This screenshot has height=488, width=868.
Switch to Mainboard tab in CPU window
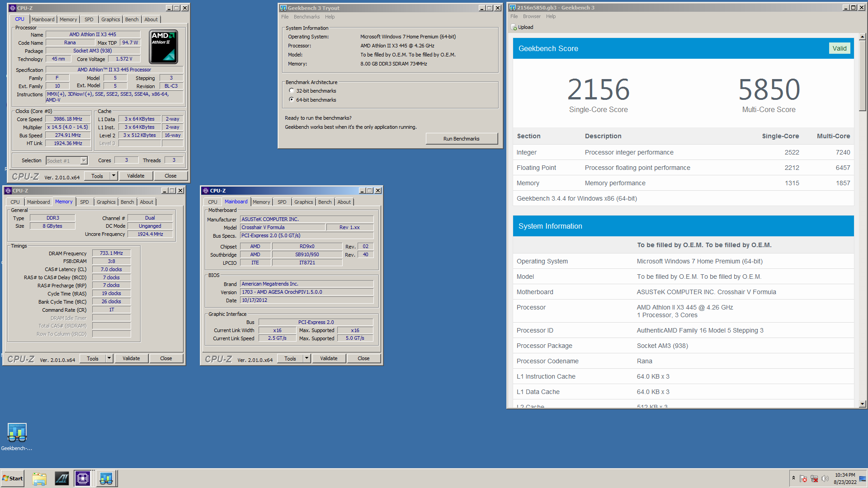click(43, 19)
